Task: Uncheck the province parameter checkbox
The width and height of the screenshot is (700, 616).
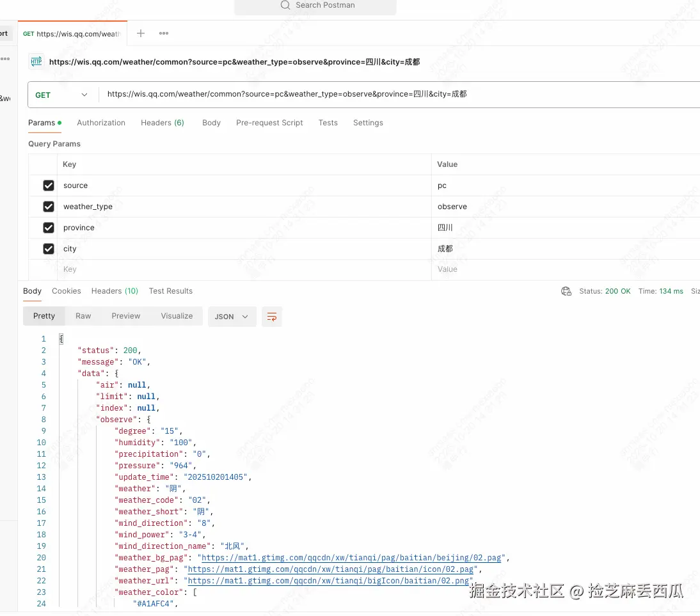Action: coord(49,228)
